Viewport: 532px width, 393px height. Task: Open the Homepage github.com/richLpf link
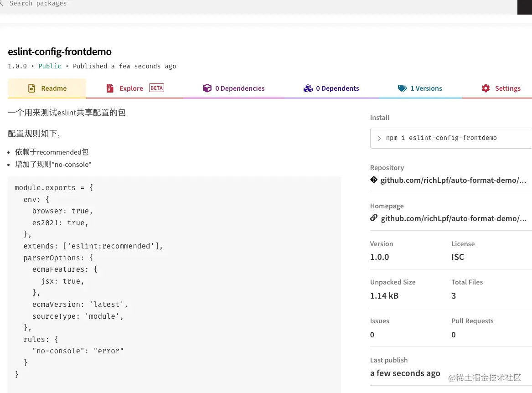click(454, 218)
